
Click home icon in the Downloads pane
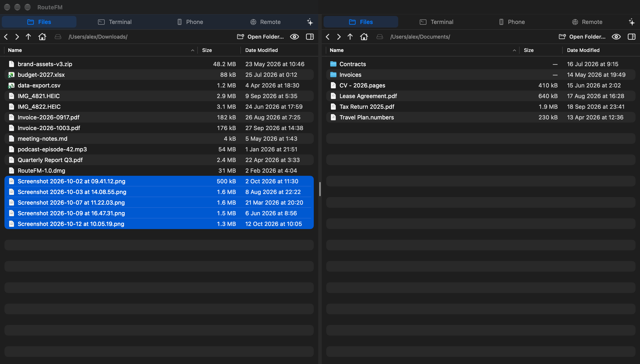42,37
